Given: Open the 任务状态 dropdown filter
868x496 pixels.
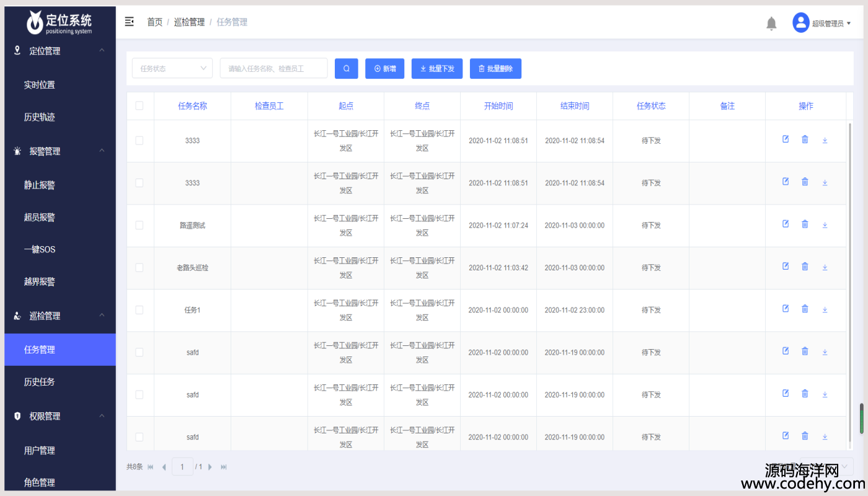Looking at the screenshot, I should tap(172, 69).
